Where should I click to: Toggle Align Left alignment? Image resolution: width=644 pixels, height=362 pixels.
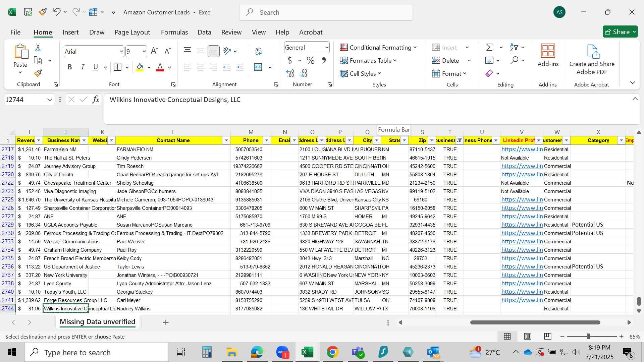coord(187,67)
